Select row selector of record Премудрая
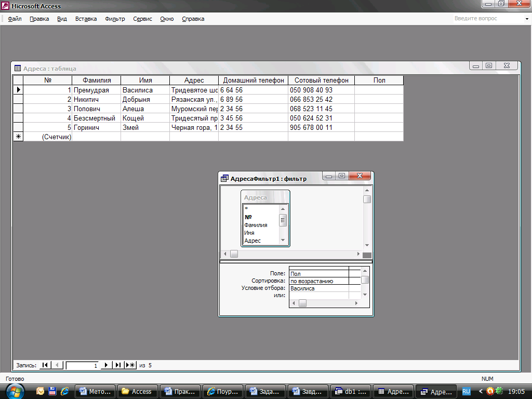 (x=18, y=90)
